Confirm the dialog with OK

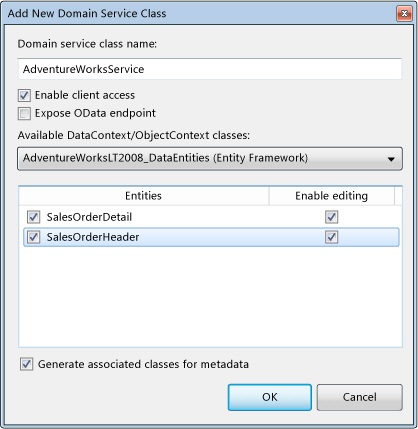tap(270, 397)
